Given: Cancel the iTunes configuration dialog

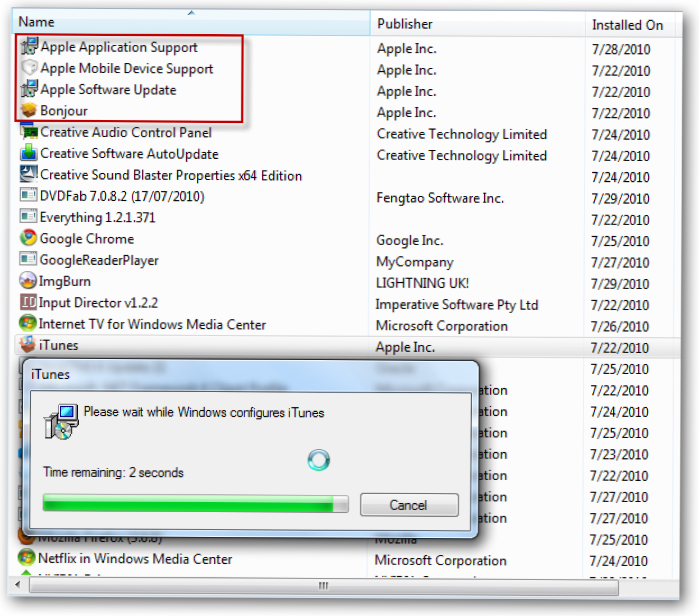Looking at the screenshot, I should coord(409,505).
